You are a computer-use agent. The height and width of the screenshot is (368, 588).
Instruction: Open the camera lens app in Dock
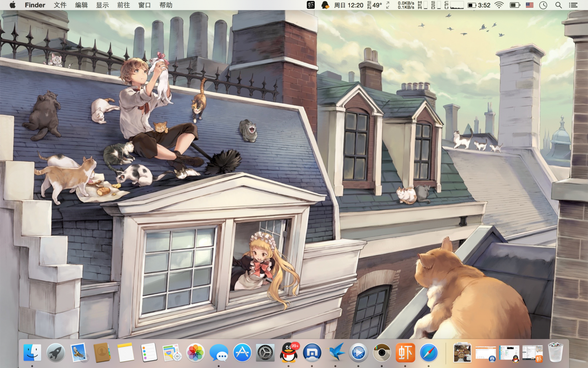point(382,352)
